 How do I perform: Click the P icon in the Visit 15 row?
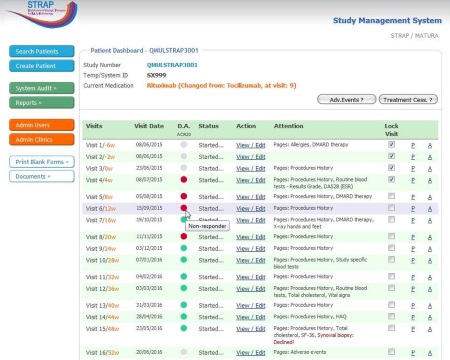(413, 329)
